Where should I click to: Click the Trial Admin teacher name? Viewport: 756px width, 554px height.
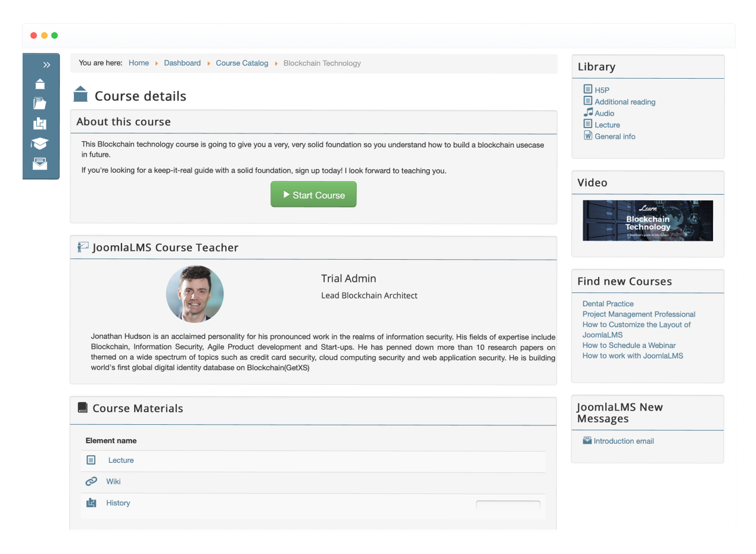coord(349,278)
